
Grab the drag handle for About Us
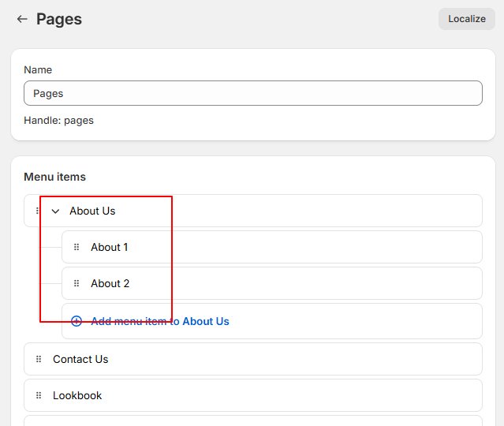(37, 211)
